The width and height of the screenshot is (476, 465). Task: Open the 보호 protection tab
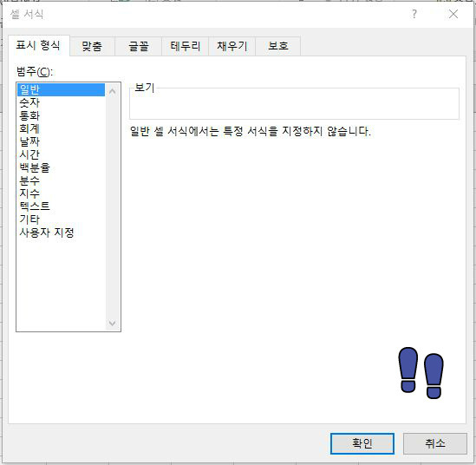point(278,46)
